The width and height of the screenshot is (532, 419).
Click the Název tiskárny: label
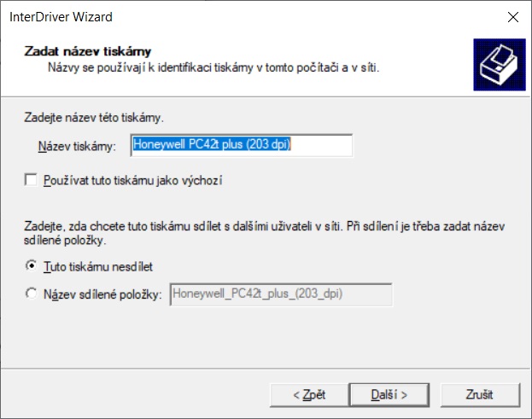77,147
